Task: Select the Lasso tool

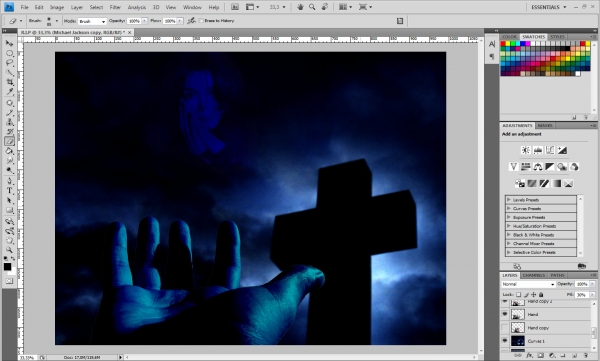Action: (x=9, y=62)
